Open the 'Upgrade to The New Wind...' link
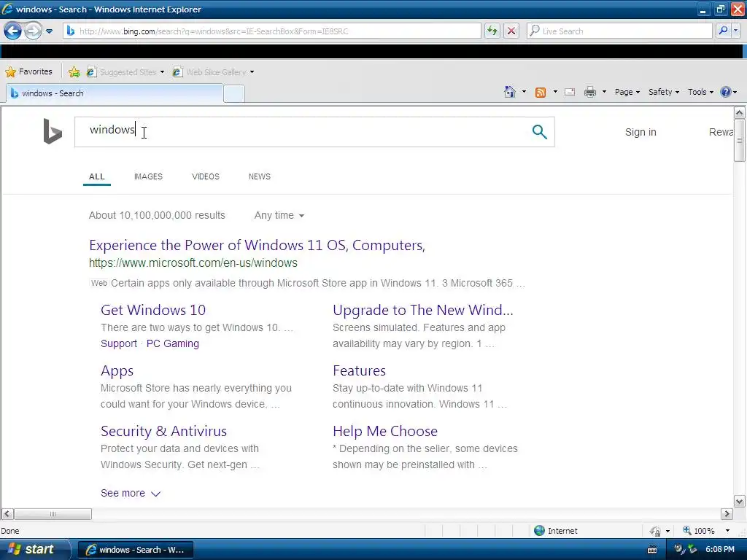747x560 pixels. point(423,311)
